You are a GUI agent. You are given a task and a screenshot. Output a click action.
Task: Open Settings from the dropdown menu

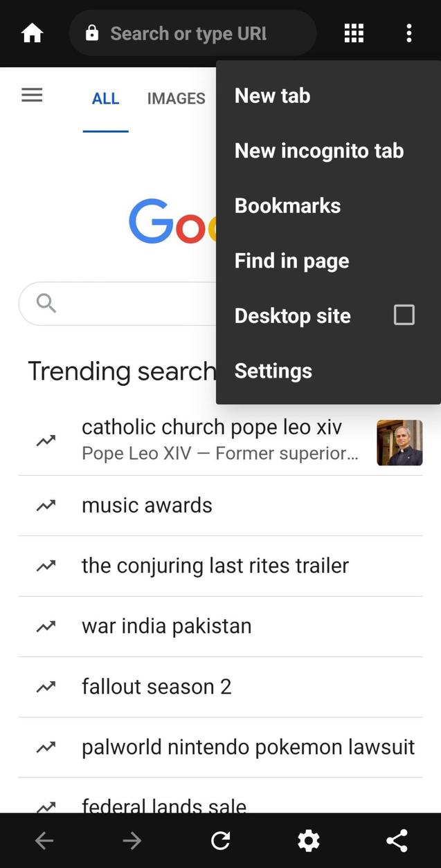[x=273, y=371]
